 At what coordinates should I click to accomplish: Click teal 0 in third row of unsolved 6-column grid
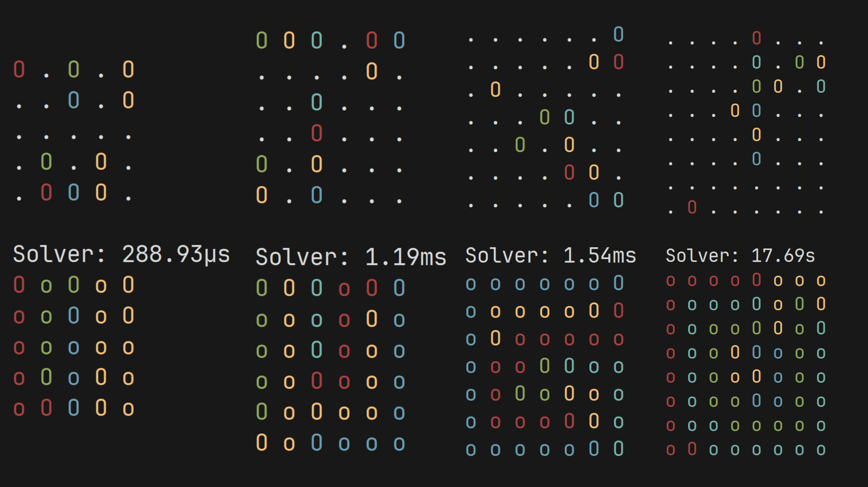point(317,102)
